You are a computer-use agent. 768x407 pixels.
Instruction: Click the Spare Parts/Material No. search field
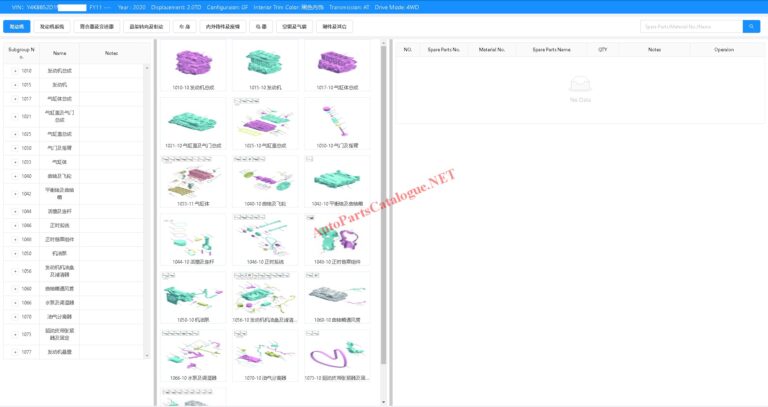[x=690, y=26]
